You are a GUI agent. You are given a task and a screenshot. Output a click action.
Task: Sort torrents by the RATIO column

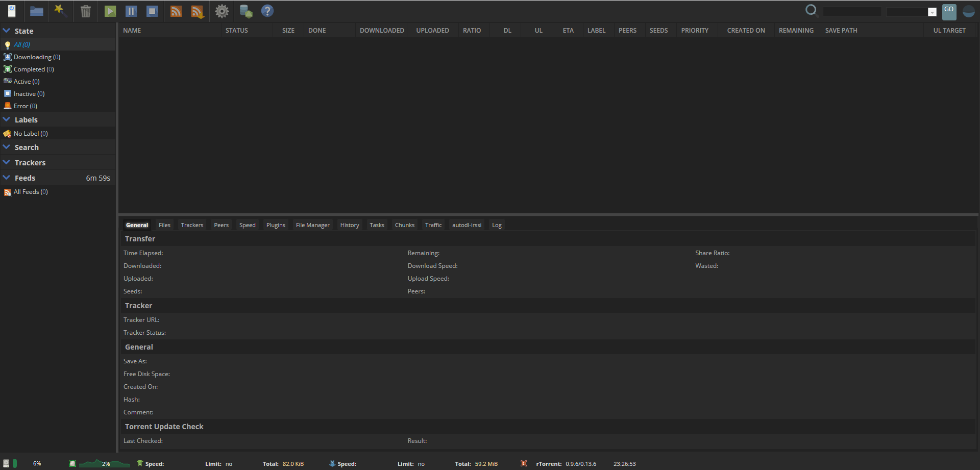pos(472,31)
